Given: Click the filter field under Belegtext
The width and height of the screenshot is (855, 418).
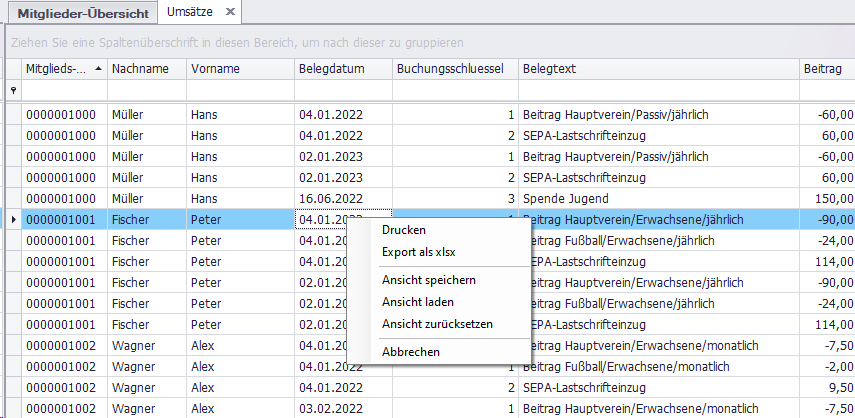Looking at the screenshot, I should pos(657,91).
